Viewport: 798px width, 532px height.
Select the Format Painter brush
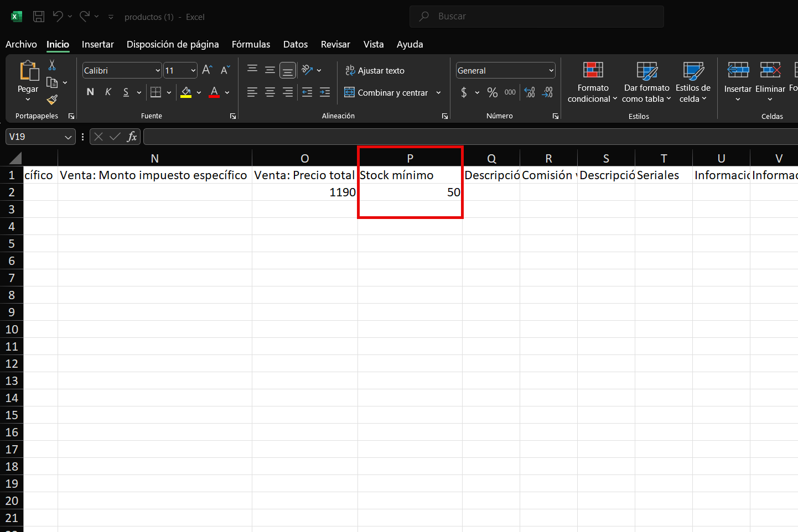coord(52,100)
